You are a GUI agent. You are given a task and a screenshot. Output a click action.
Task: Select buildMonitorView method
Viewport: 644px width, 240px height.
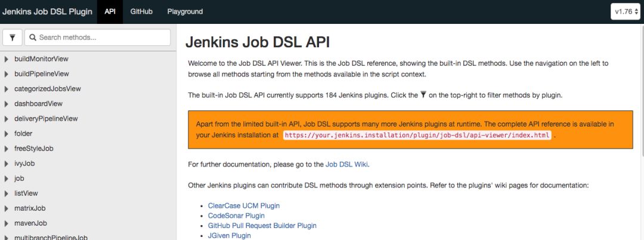[x=41, y=59]
